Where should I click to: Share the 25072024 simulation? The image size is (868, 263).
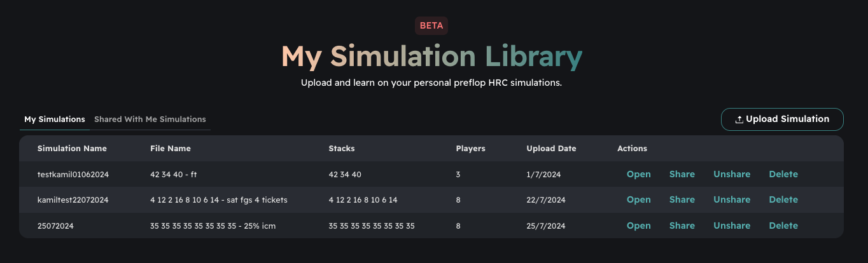[x=682, y=226]
